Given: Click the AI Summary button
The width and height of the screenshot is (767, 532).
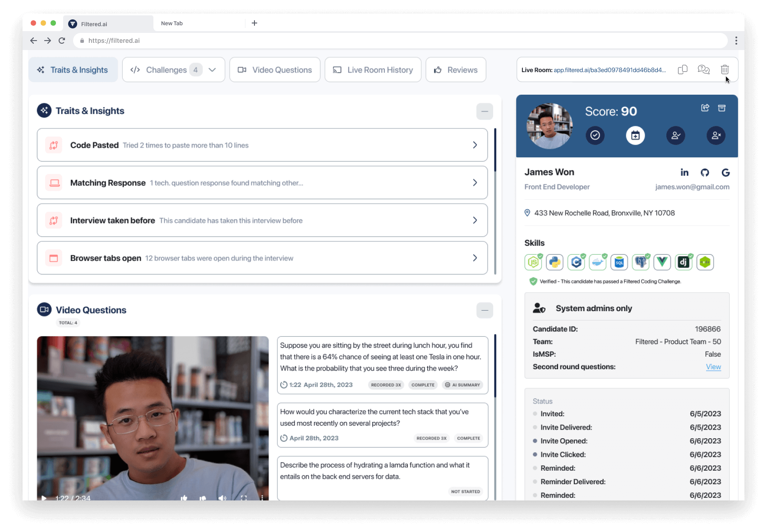Looking at the screenshot, I should pos(462,385).
